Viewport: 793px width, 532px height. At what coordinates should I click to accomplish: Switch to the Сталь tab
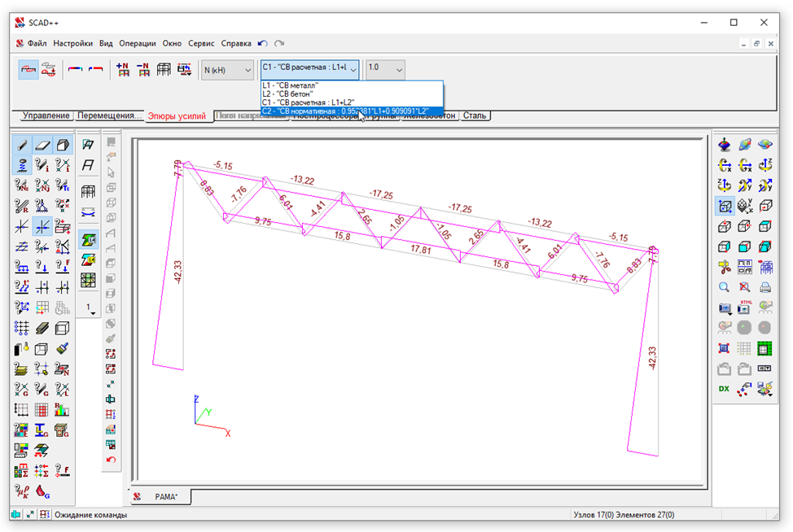click(x=475, y=116)
